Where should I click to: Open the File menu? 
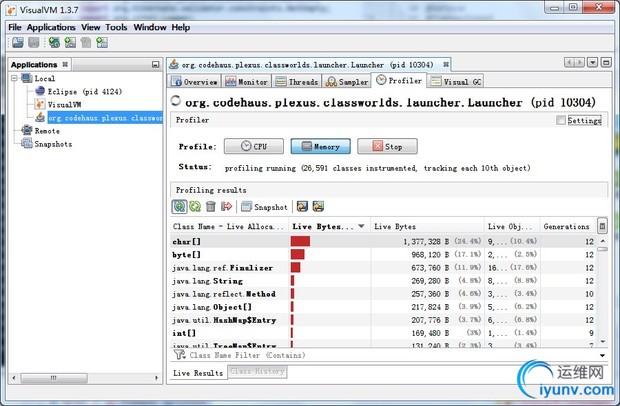[x=15, y=27]
